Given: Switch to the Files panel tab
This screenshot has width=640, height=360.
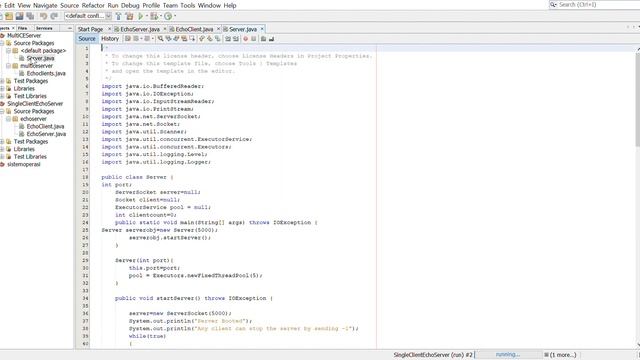Looking at the screenshot, I should [x=22, y=28].
